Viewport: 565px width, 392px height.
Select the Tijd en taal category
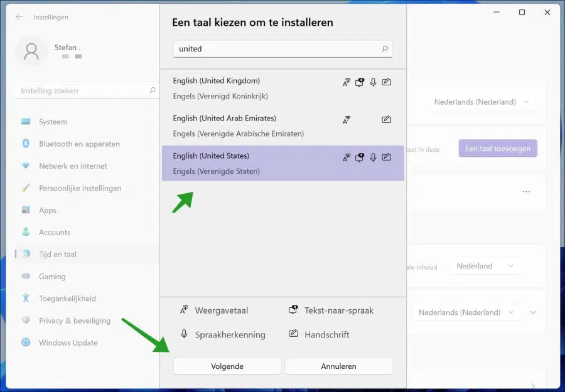click(87, 254)
